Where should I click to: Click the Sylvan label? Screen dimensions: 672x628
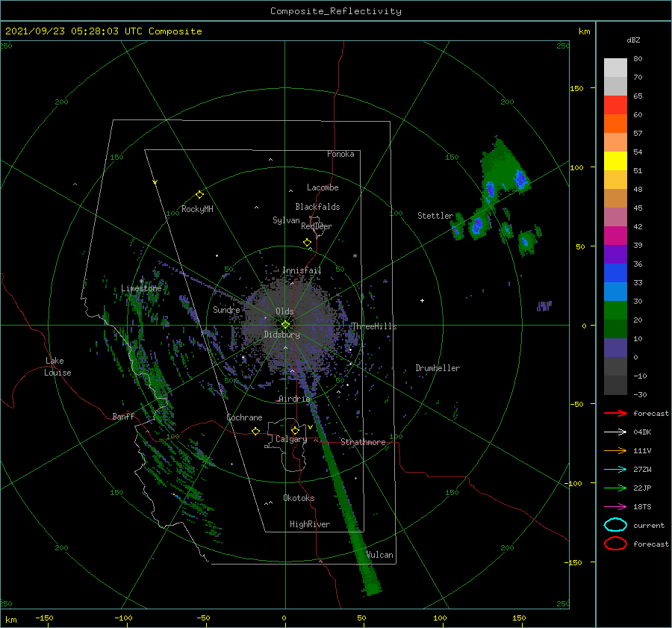[x=286, y=220]
